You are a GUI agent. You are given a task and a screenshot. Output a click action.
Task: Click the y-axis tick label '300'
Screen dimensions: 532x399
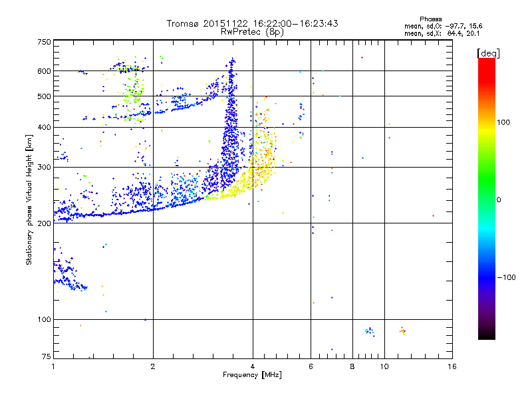click(44, 167)
